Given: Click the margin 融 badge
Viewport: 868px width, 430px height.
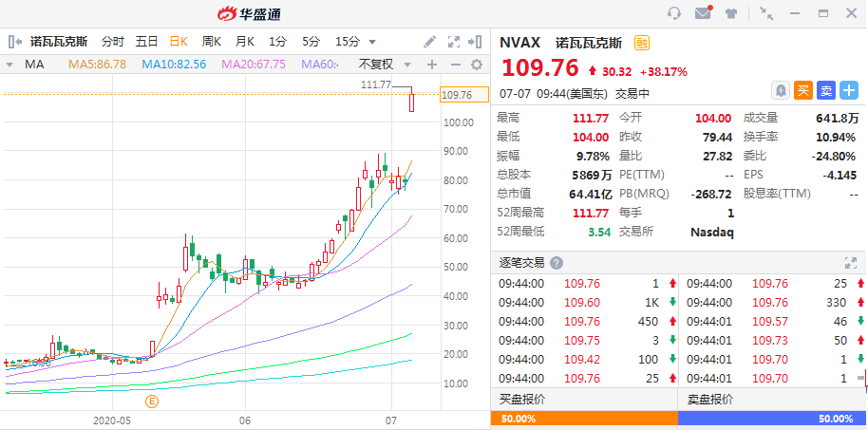Looking at the screenshot, I should 642,43.
